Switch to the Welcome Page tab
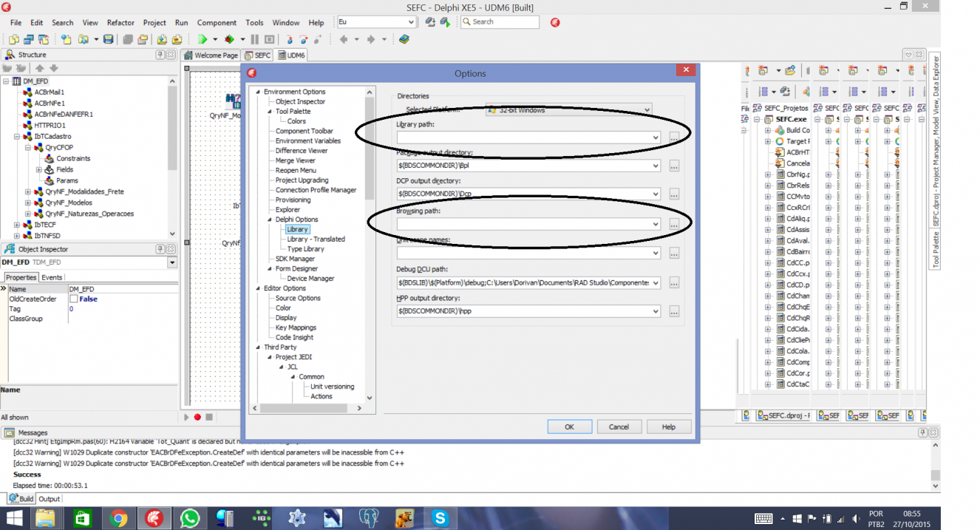 (x=211, y=55)
